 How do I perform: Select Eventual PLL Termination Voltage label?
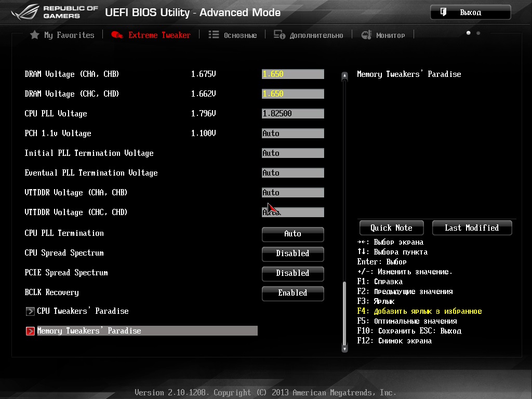[91, 173]
